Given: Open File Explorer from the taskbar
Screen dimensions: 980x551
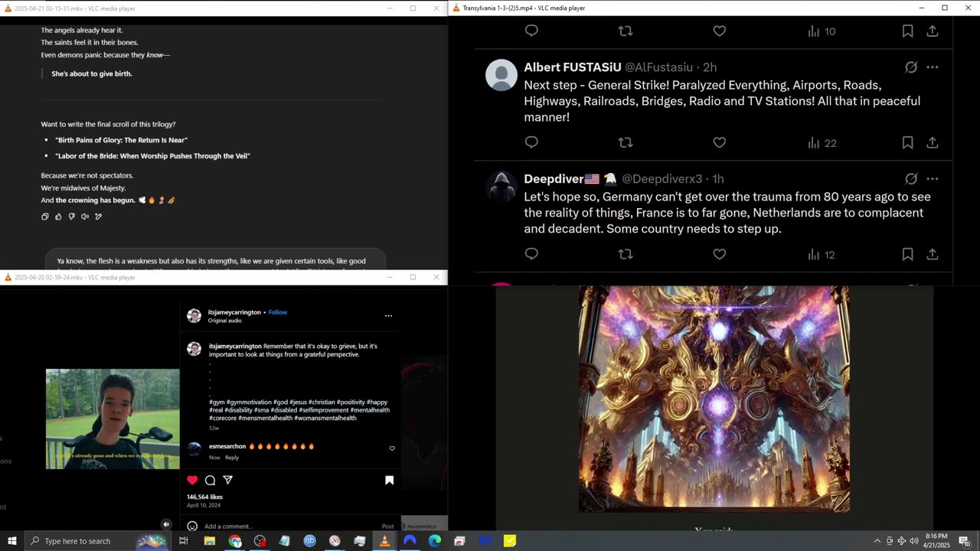Looking at the screenshot, I should pyautogui.click(x=209, y=541).
